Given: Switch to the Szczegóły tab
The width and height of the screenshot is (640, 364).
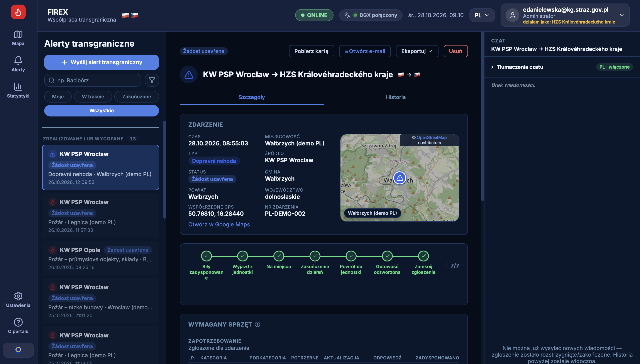Looking at the screenshot, I should pos(252,97).
